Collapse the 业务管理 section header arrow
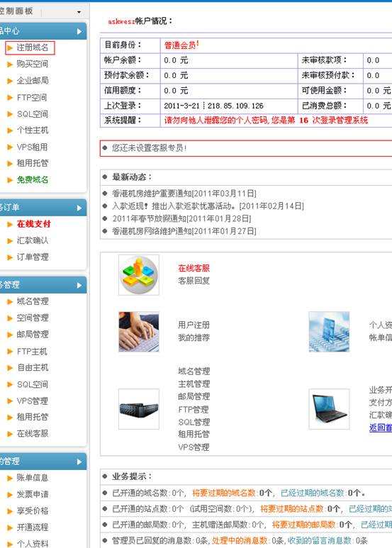This screenshot has width=392, height=548. pyautogui.click(x=79, y=285)
